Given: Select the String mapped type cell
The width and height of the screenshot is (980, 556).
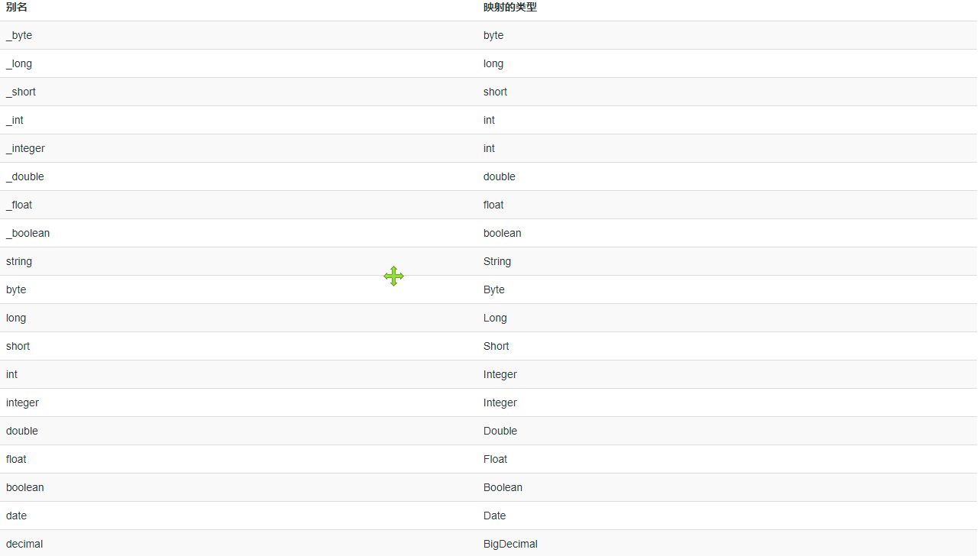Looking at the screenshot, I should [497, 261].
